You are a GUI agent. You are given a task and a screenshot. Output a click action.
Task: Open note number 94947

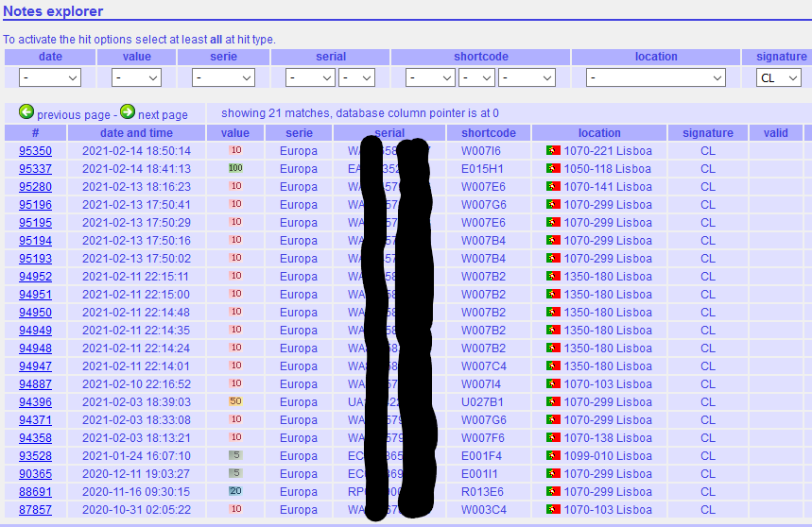pos(35,365)
